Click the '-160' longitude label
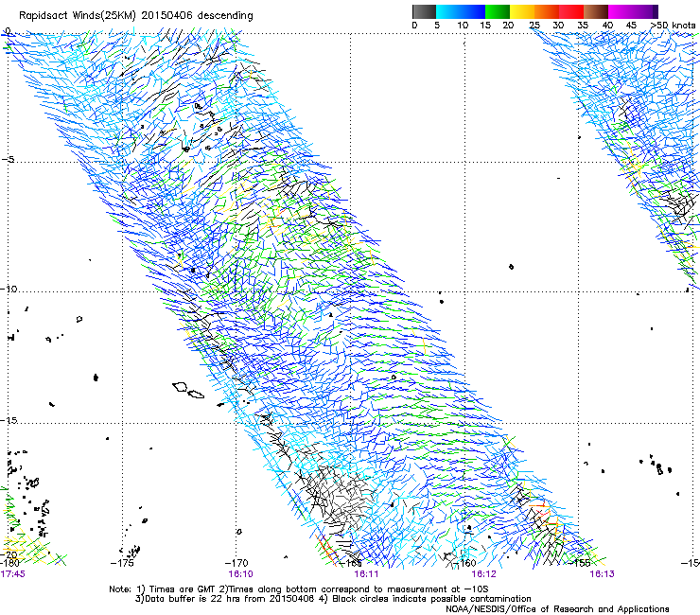Screen dimensions: 700x615 464,563
